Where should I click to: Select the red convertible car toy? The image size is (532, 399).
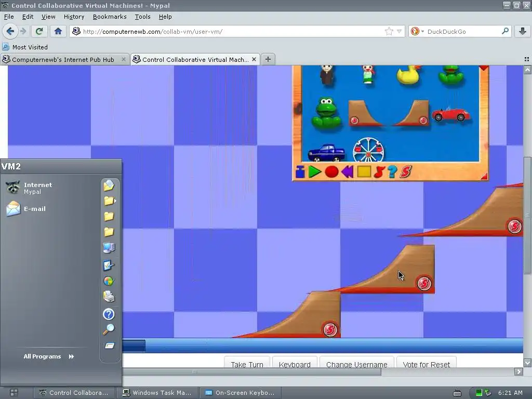tap(451, 114)
